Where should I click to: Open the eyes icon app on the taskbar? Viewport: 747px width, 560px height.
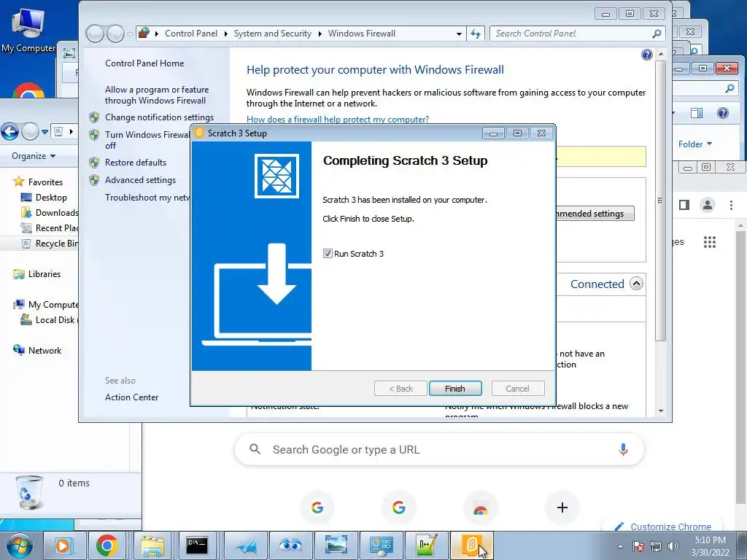pyautogui.click(x=290, y=545)
